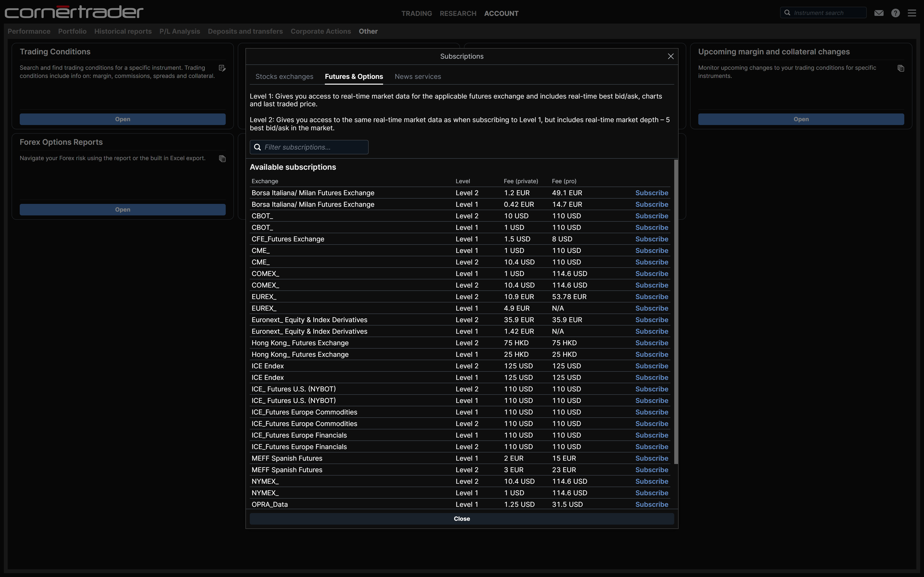Click the Upcoming margin changes card icon

coord(901,68)
